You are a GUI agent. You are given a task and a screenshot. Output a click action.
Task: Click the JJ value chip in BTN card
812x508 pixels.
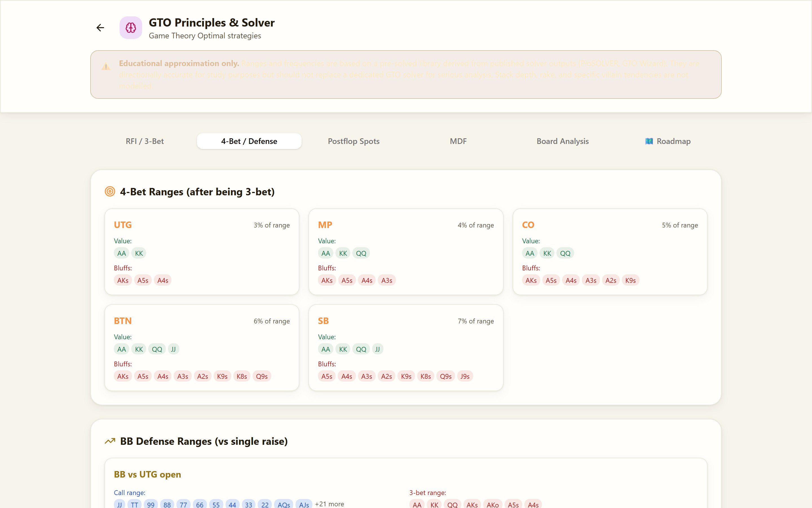[173, 349]
